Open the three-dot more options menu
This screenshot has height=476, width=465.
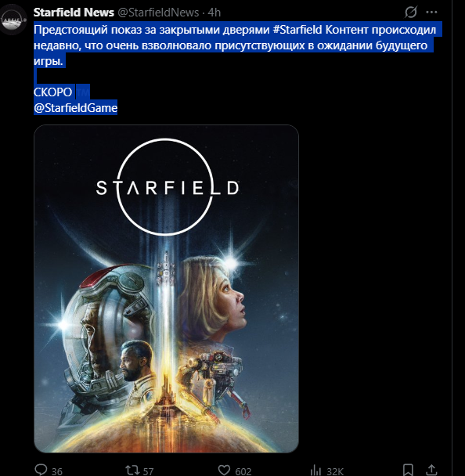(x=431, y=13)
